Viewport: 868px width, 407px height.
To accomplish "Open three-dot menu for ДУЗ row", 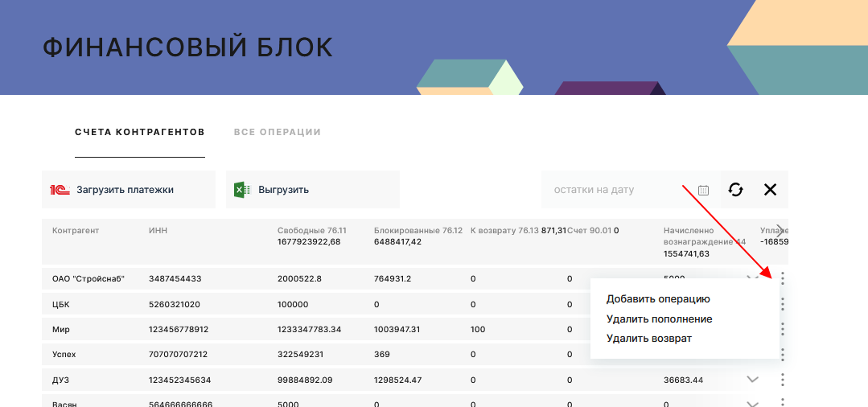I will 782,380.
